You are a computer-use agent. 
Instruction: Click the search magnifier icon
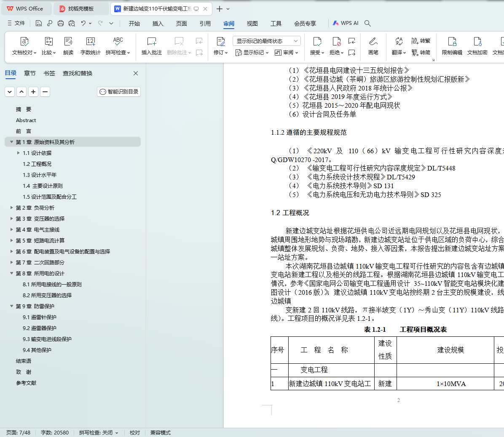coord(368,23)
